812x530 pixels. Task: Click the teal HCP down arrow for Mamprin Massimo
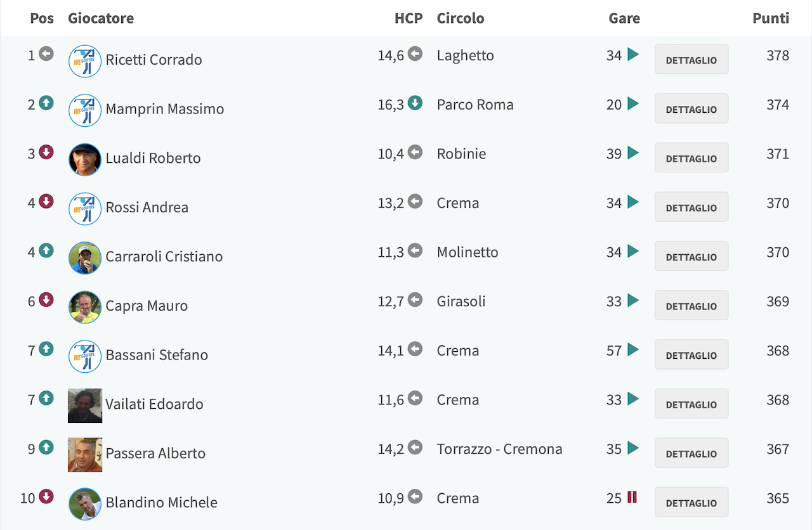pyautogui.click(x=415, y=103)
